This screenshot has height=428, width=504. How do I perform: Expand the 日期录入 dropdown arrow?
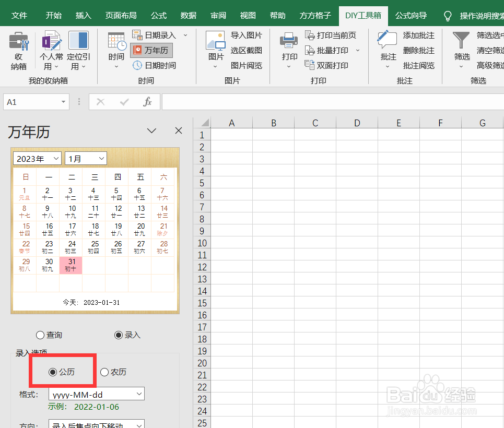coord(185,35)
